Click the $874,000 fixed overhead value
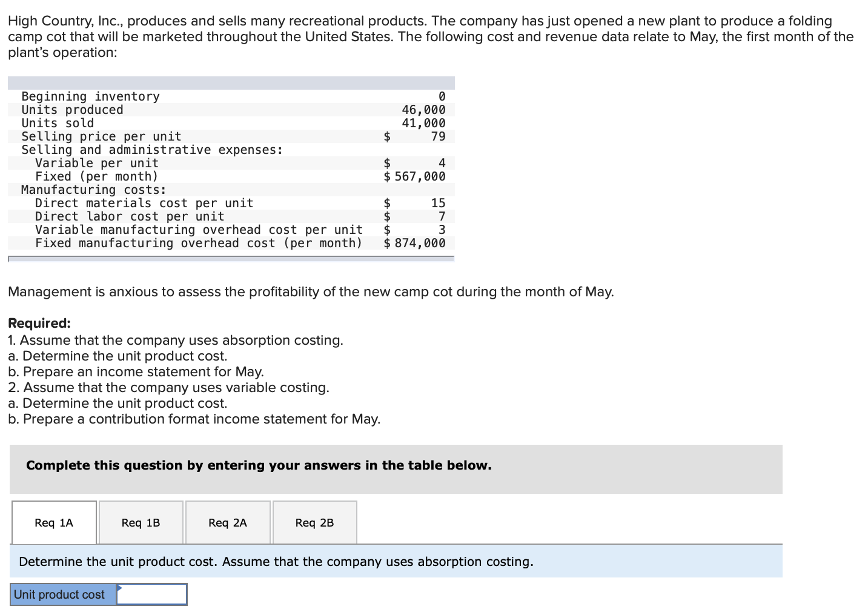Screen dimensions: 868x612 tap(415, 243)
